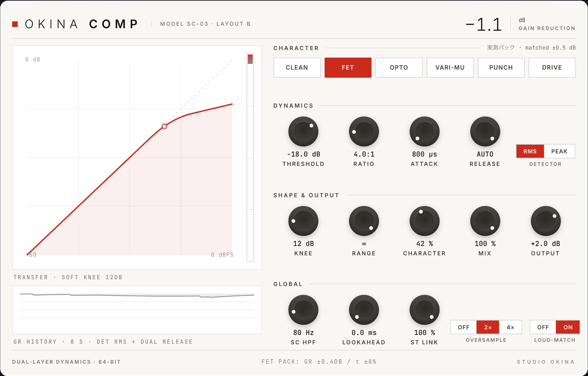This screenshot has height=376, width=588.
Task: Click the DUAL-LAYER DYNAMICS · 64-BIT footer
Action: click(x=66, y=362)
